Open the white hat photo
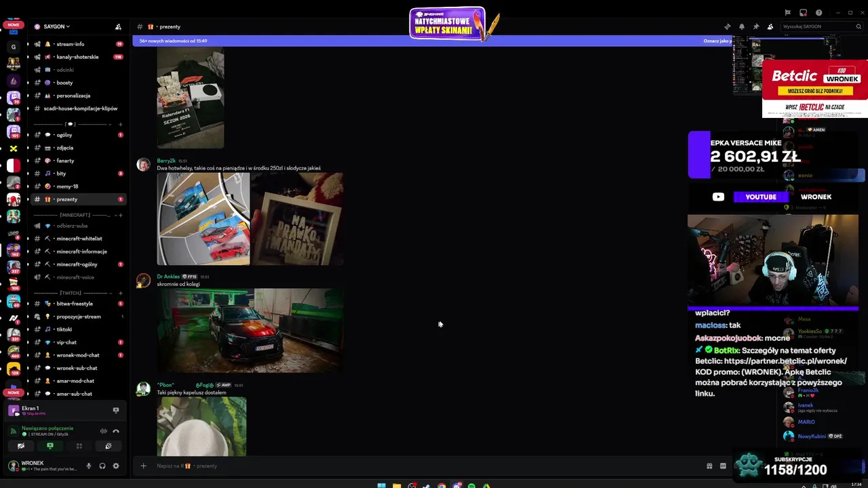 (x=202, y=427)
